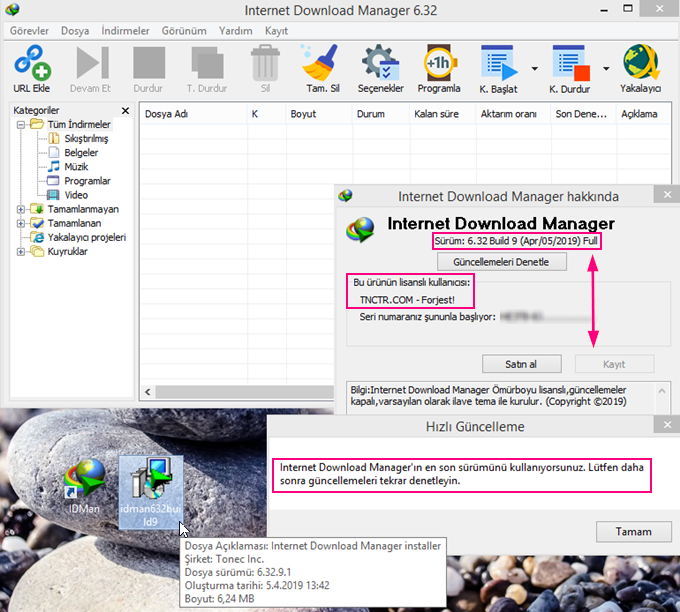This screenshot has height=612, width=680.
Task: Expand the Tamamlanmayan tree node
Action: click(x=20, y=209)
